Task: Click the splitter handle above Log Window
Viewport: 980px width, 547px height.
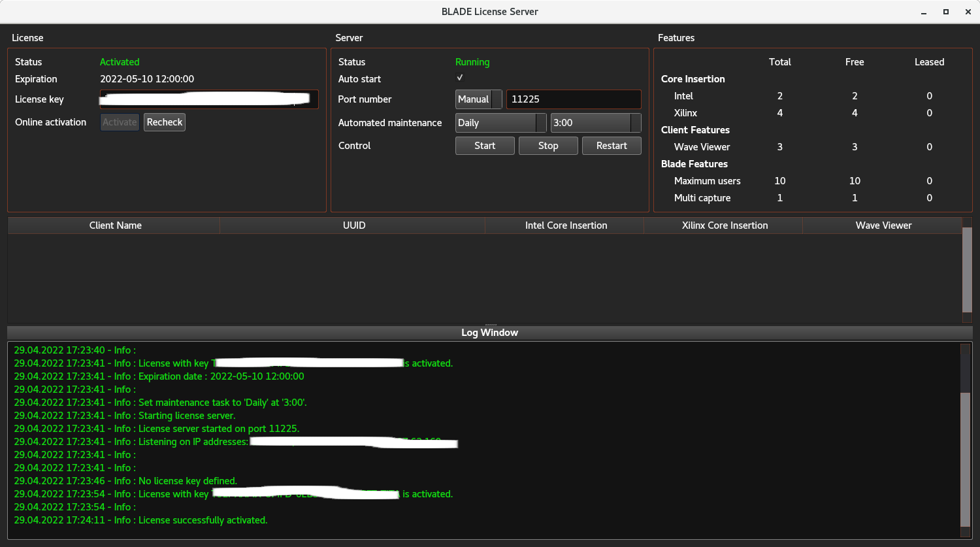Action: pyautogui.click(x=490, y=324)
